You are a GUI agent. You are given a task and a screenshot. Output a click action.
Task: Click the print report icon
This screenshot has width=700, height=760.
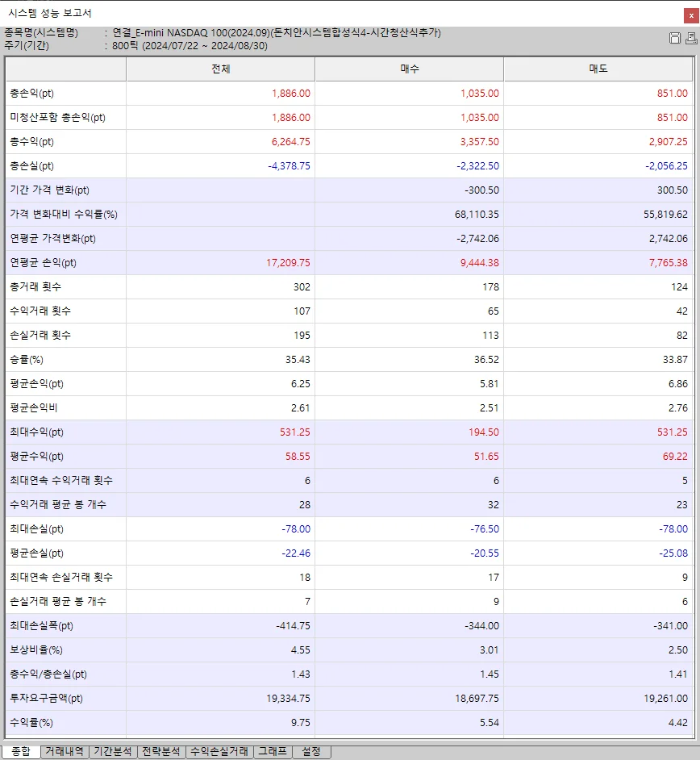pos(690,38)
